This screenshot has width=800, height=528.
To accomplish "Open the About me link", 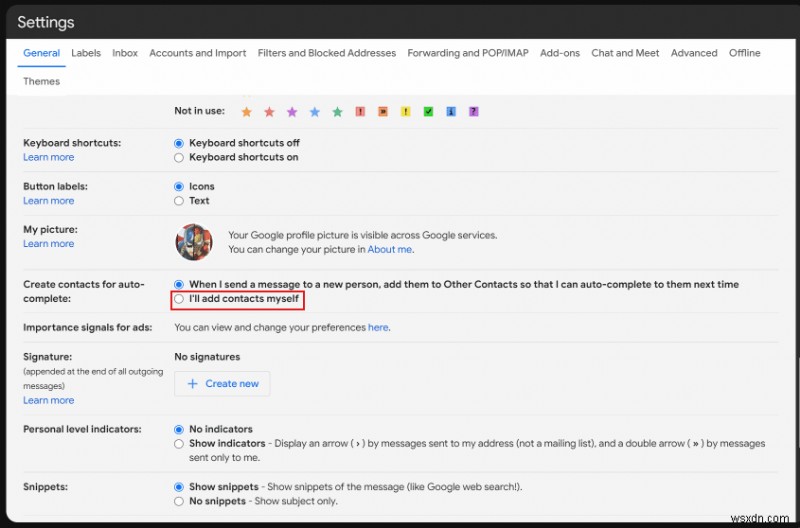I will click(x=390, y=249).
